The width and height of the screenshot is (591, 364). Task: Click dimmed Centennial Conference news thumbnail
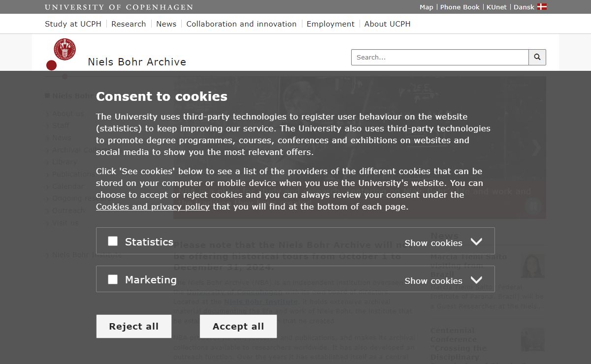point(533,340)
